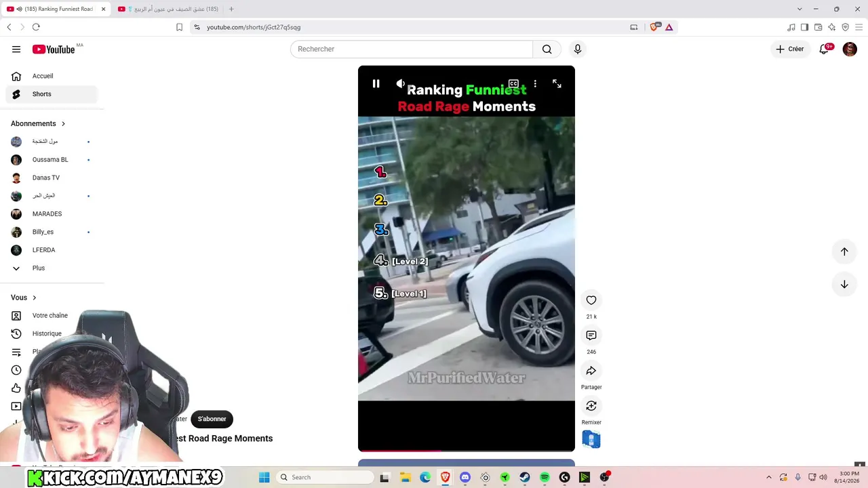Image resolution: width=868 pixels, height=488 pixels.
Task: Open the account avatar menu
Action: (x=850, y=49)
